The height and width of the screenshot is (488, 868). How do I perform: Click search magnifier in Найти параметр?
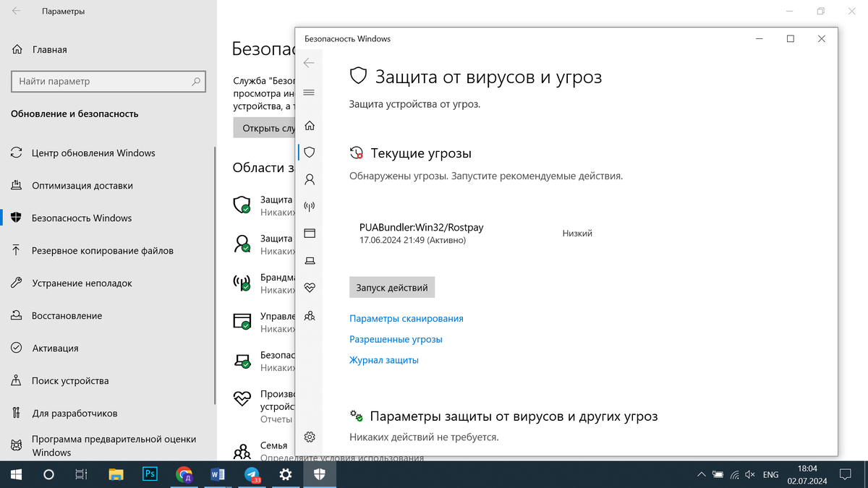(196, 82)
